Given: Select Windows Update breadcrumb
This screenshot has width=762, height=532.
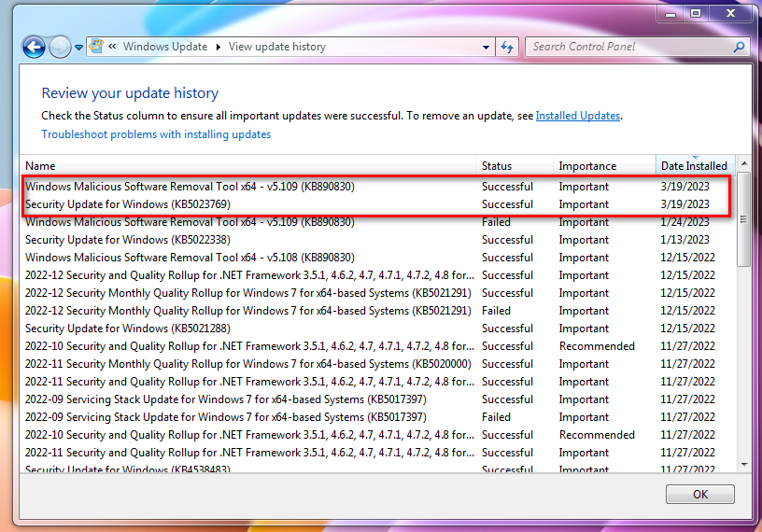Looking at the screenshot, I should pos(164,47).
